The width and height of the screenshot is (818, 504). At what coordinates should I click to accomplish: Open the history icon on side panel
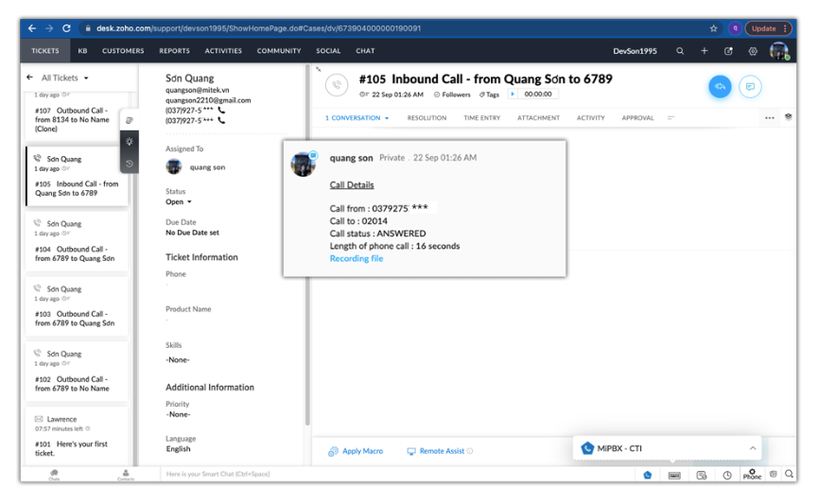point(130,164)
